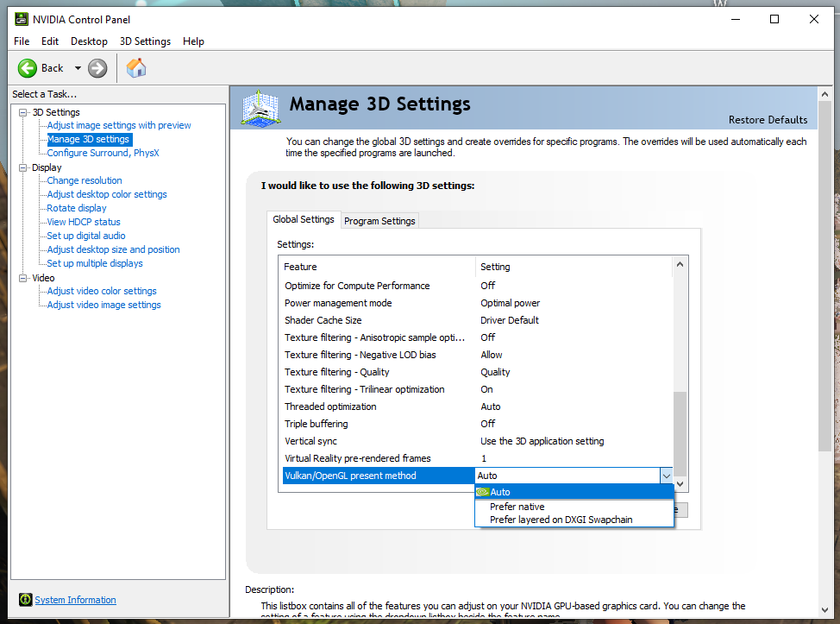Click main panel scroll down arrow
The width and height of the screenshot is (840, 624).
(824, 610)
